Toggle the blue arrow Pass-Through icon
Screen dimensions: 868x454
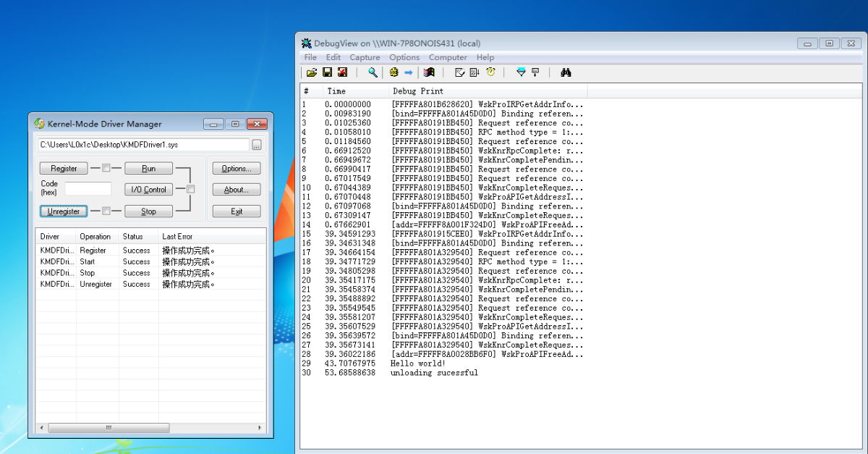409,72
